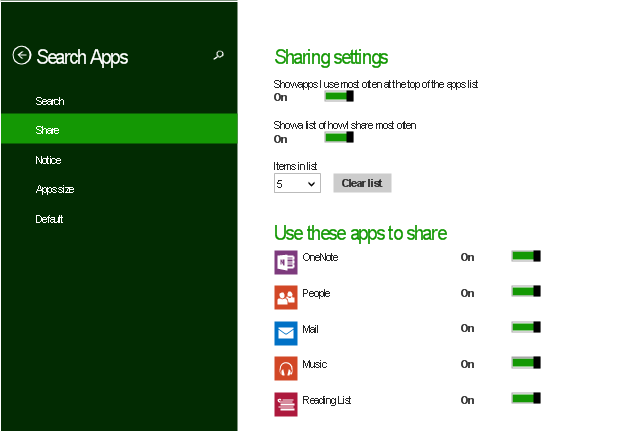Click the magnifier search icon

[x=219, y=55]
